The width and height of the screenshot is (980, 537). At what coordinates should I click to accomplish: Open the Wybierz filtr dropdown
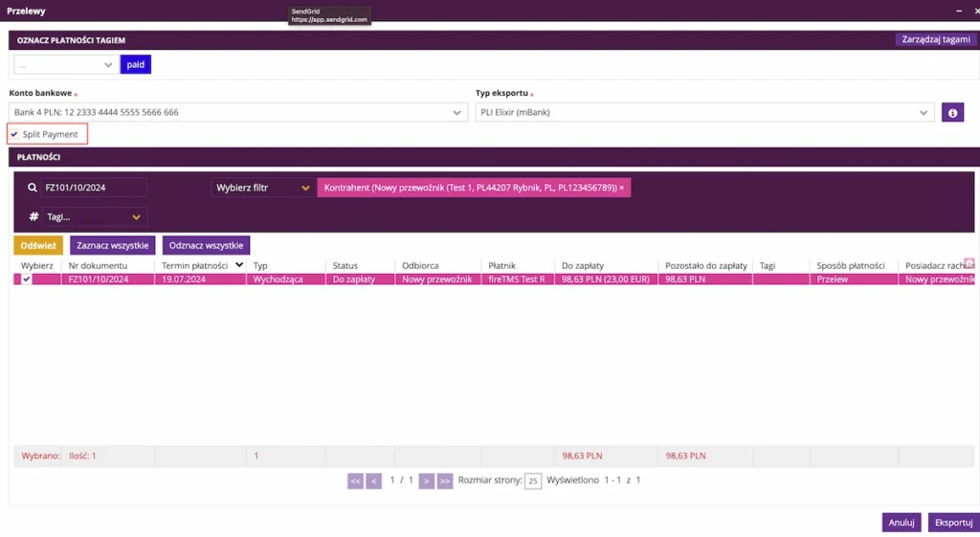coord(262,188)
